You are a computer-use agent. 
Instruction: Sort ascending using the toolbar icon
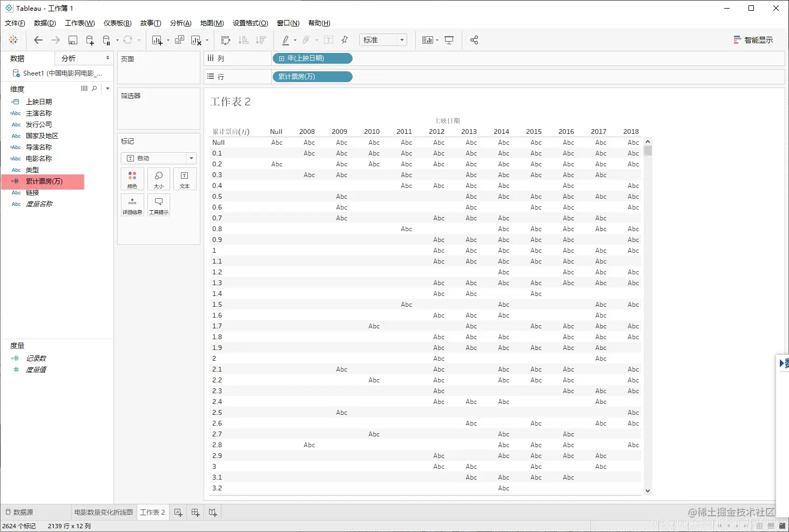tap(244, 40)
